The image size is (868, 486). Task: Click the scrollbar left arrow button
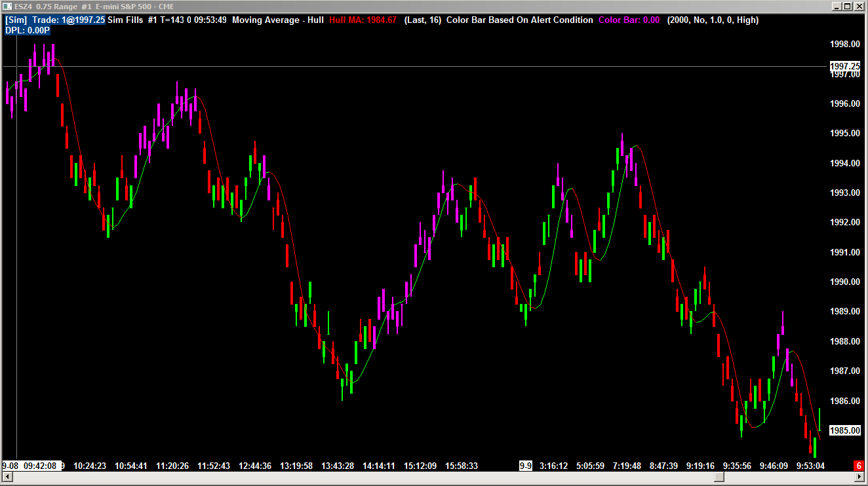coord(7,477)
